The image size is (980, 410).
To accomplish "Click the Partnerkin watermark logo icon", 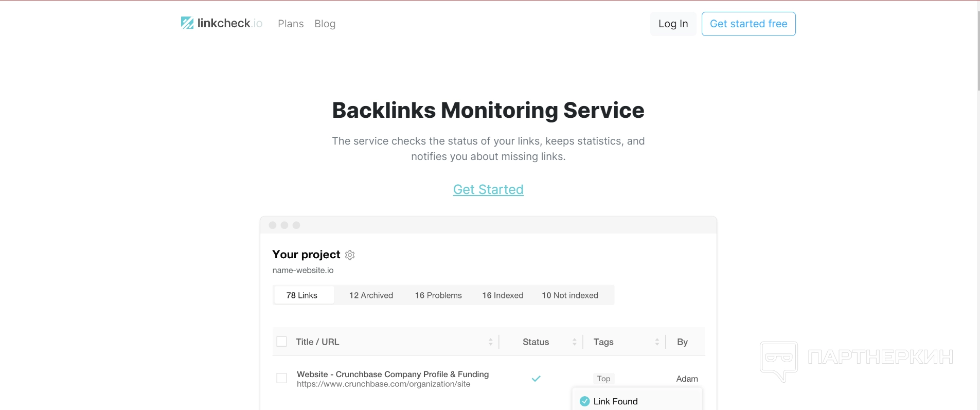I will pos(779,360).
